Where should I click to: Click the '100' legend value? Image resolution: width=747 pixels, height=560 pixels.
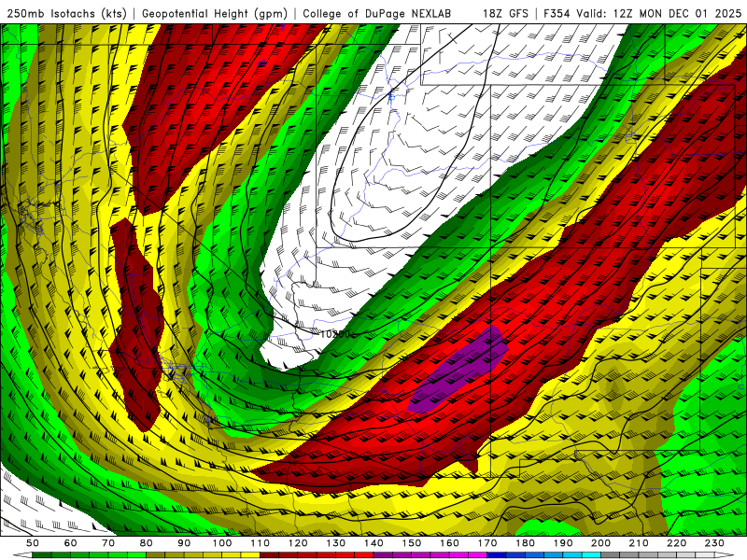click(x=222, y=543)
